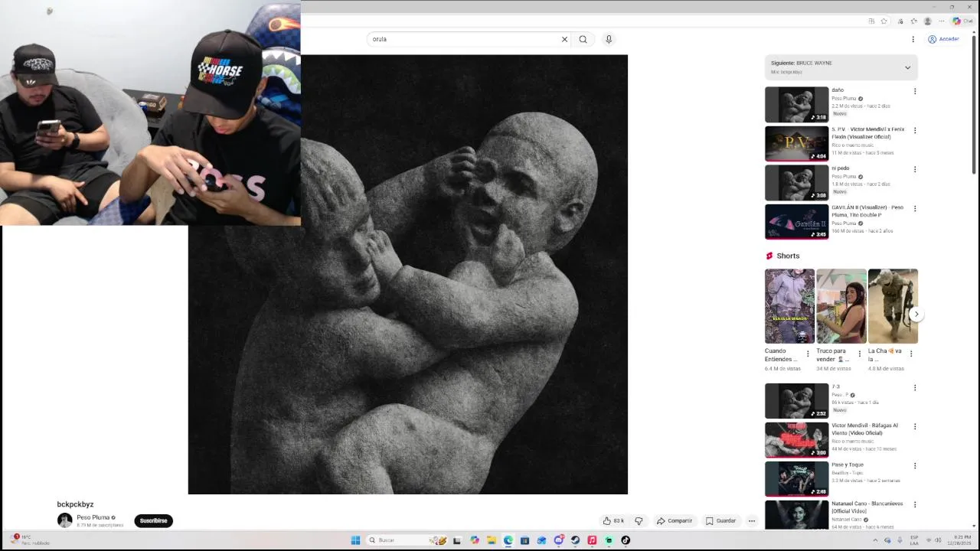Click the taskbar Buscar search box
Viewport: 980px width, 551px height.
pos(406,540)
